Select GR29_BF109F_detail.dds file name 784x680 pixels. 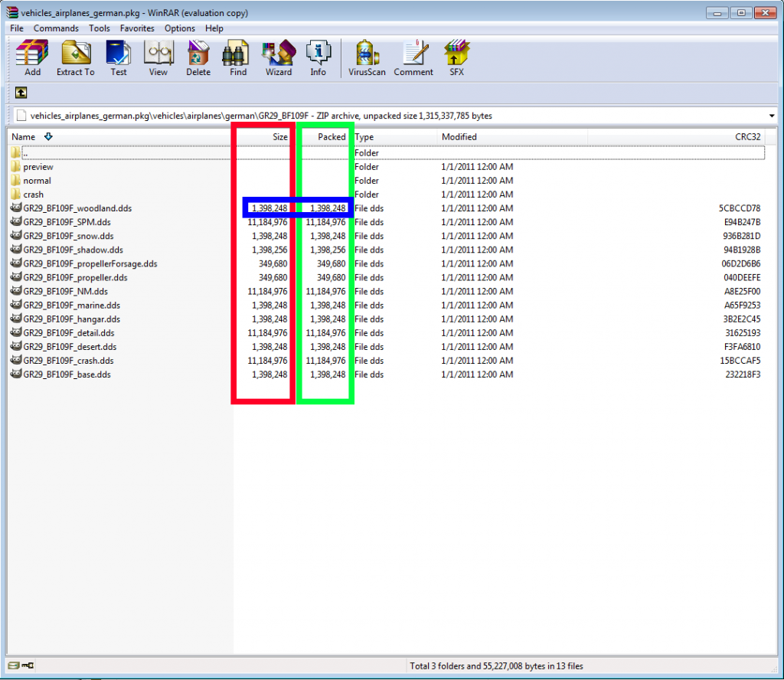pos(68,333)
